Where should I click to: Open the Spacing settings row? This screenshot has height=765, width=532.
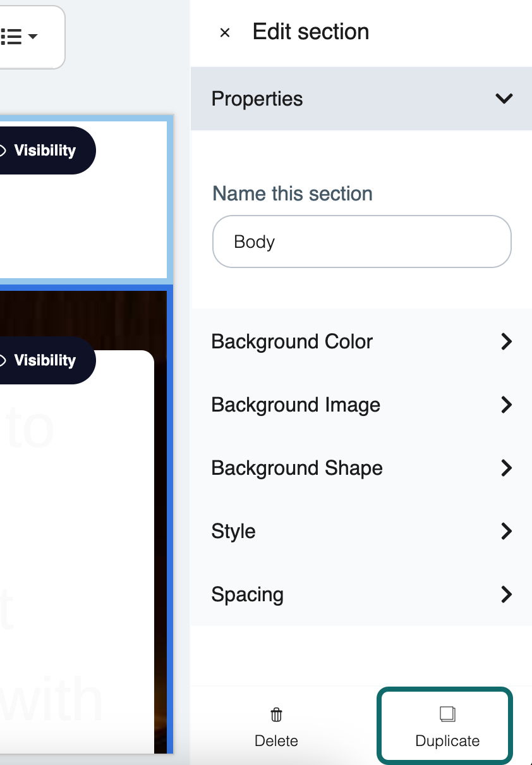248,594
